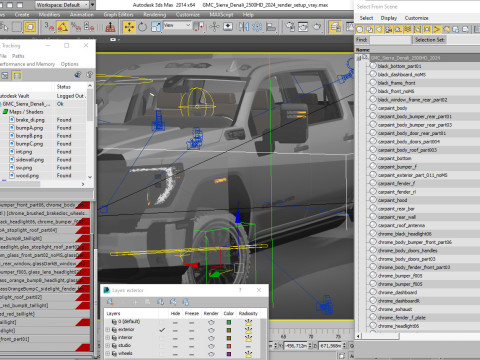Open the Render Setup dialog icon
This screenshot has height=360, width=480.
[290, 27]
